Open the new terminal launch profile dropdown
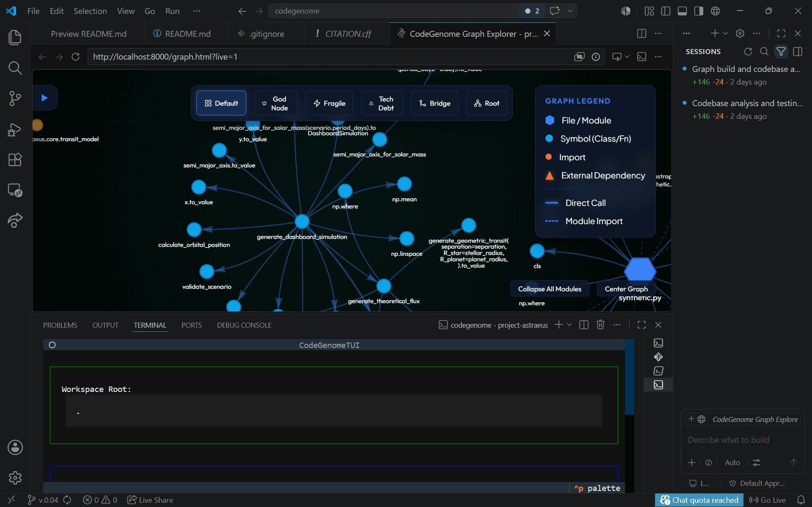 [570, 325]
